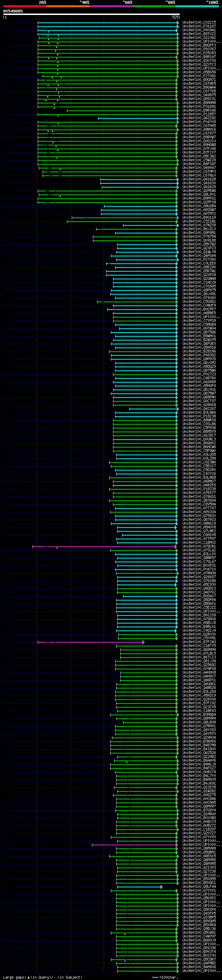The height and width of the screenshot is (980, 222).
Task: Select the UniRef100_Q26006 hit label
Action: pyautogui.click(x=199, y=699)
